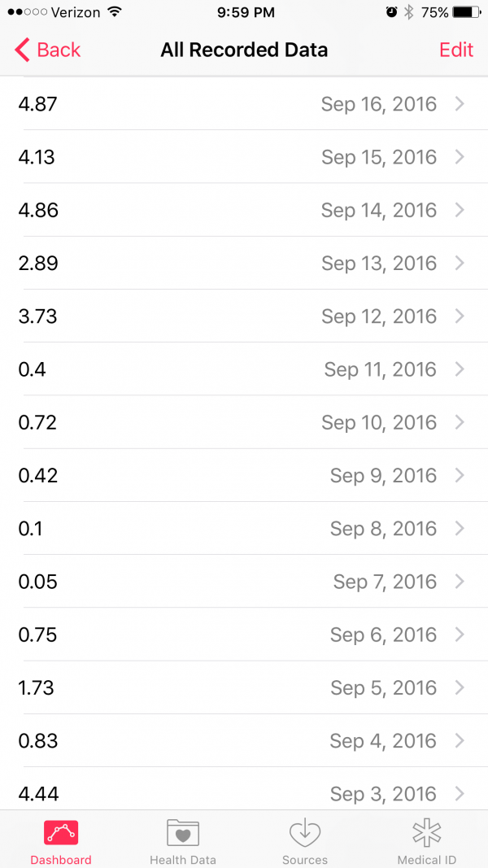Open the Health Data folder icon

(x=183, y=833)
